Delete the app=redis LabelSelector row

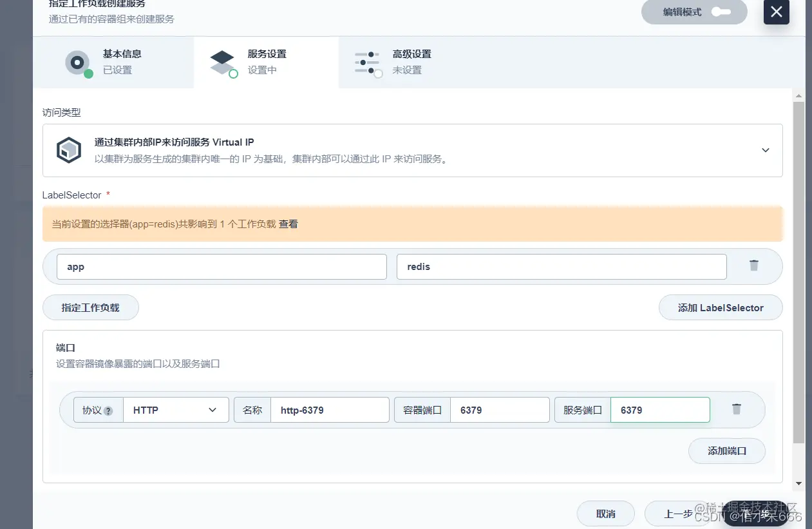753,264
